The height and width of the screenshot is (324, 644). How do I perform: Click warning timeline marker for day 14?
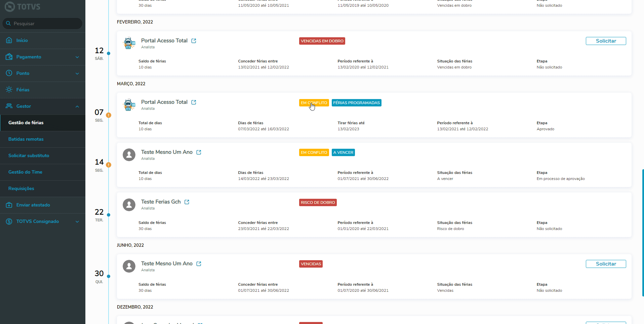pyautogui.click(x=109, y=165)
